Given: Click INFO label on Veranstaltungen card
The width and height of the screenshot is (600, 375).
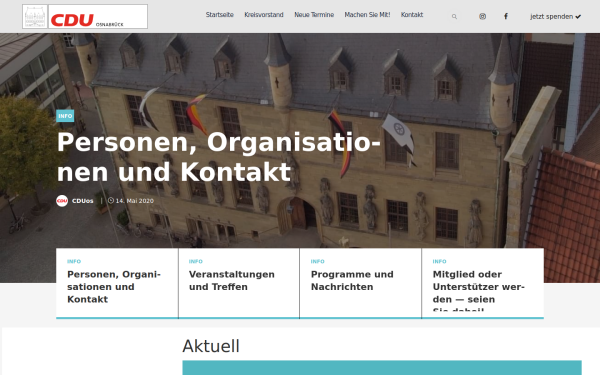Looking at the screenshot, I should (196, 261).
